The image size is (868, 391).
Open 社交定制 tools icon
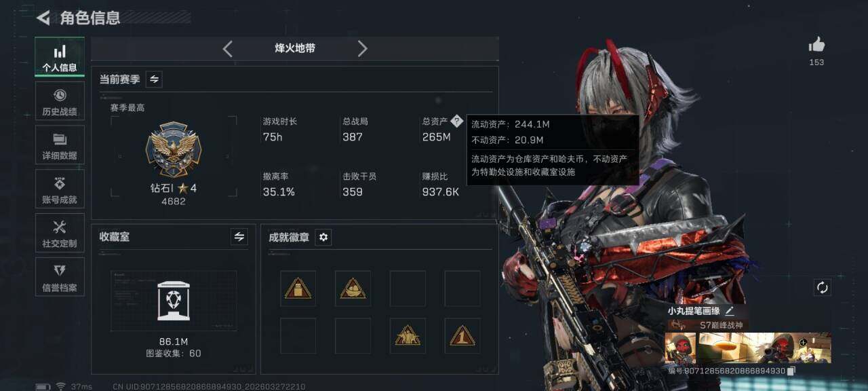pos(60,233)
